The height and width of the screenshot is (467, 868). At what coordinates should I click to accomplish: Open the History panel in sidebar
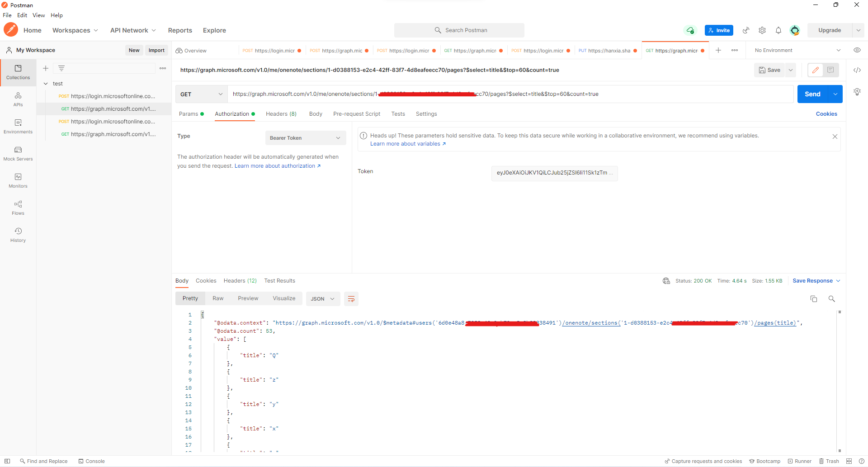tap(18, 234)
